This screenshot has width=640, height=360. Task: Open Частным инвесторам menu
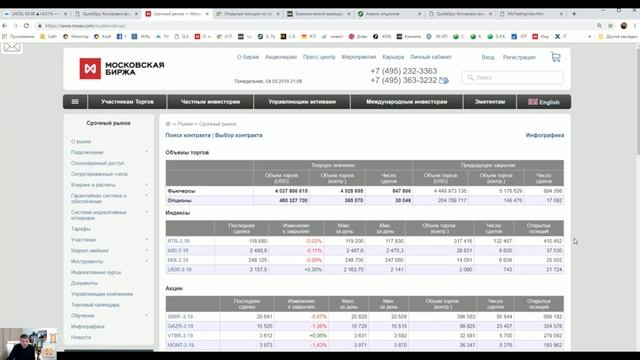[210, 102]
